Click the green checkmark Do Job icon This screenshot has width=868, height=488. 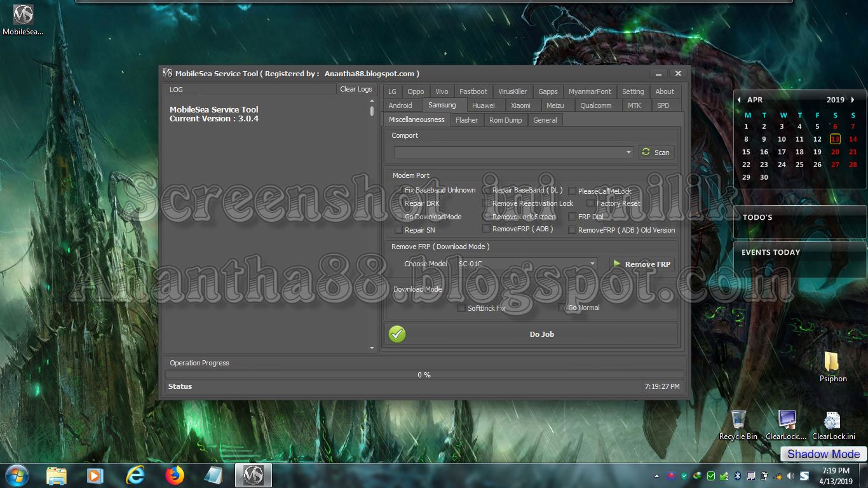[397, 334]
